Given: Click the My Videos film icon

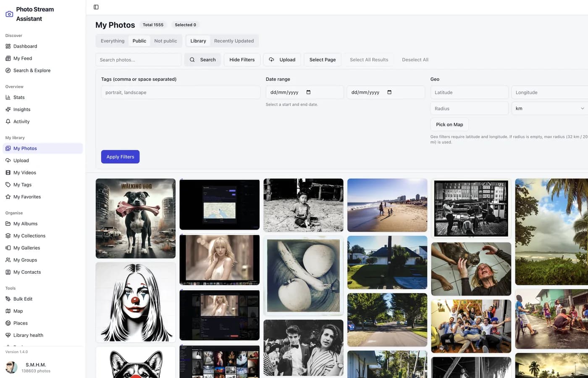Looking at the screenshot, I should coord(8,172).
